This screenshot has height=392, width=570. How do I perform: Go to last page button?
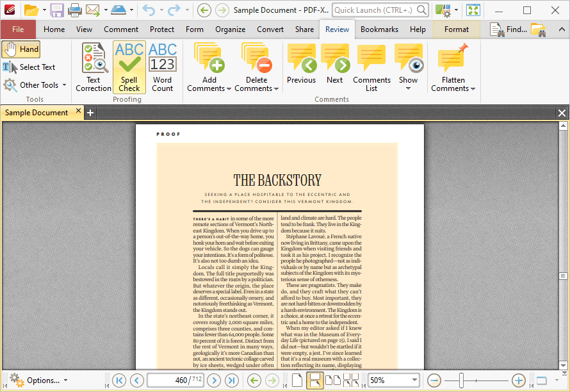(232, 380)
